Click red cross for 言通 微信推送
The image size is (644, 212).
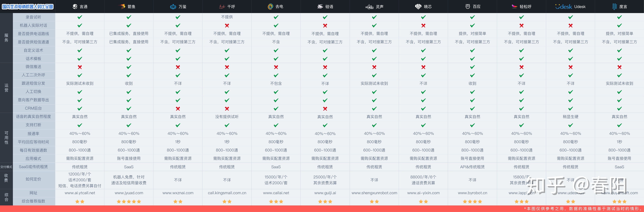click(x=80, y=67)
